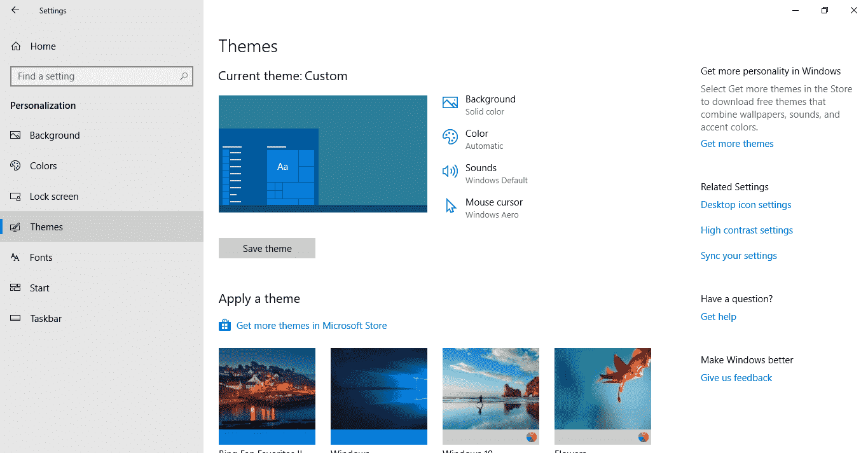The width and height of the screenshot is (868, 453).
Task: Open the Color palette settings
Action: point(450,137)
